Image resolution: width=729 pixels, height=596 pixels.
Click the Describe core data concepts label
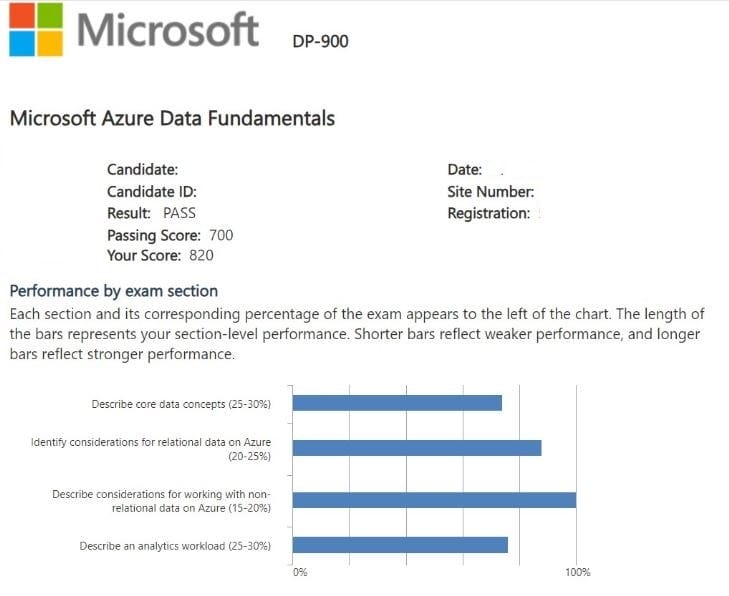click(x=181, y=404)
